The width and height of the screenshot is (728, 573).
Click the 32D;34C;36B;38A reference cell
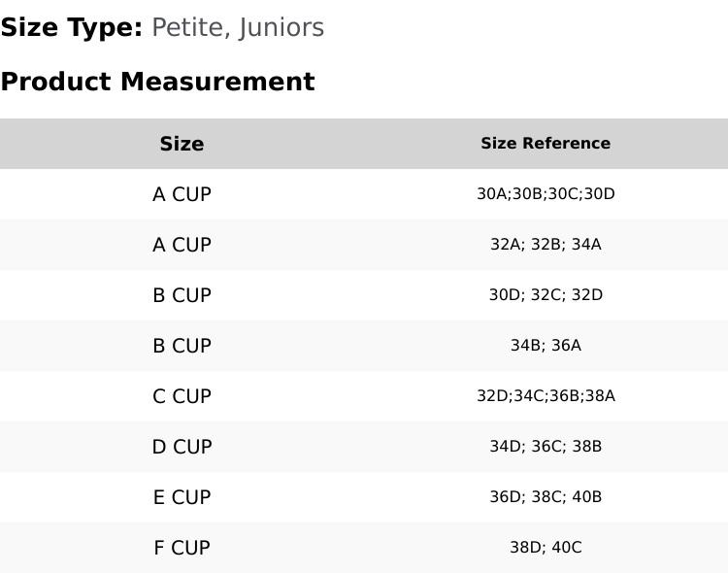pos(546,396)
